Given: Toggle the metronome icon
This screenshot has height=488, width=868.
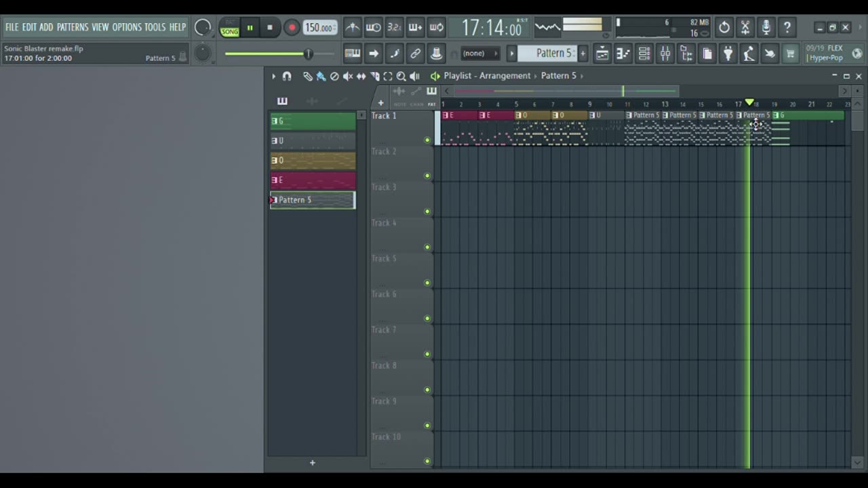Looking at the screenshot, I should point(353,28).
